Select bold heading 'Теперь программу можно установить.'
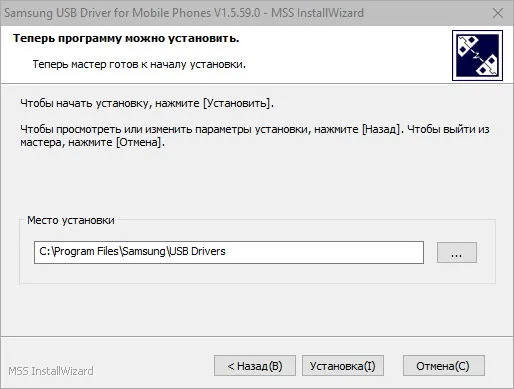Screen dimensions: 514x389 pos(126,38)
